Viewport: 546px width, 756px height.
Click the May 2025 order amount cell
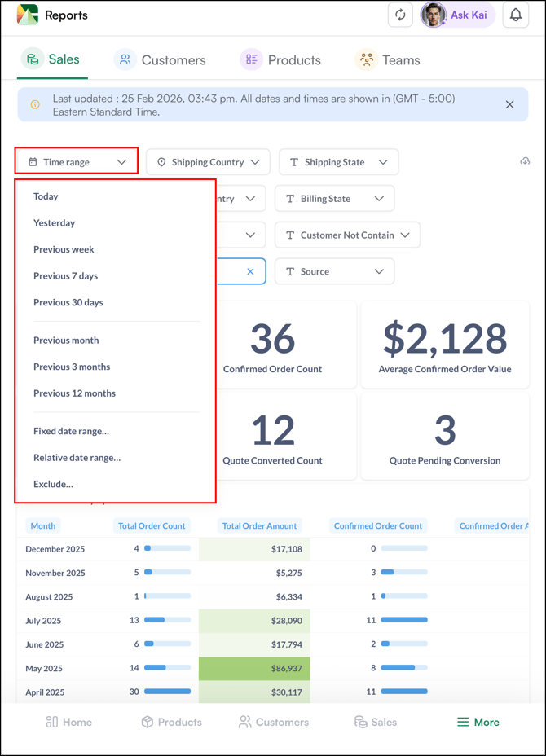tap(254, 668)
